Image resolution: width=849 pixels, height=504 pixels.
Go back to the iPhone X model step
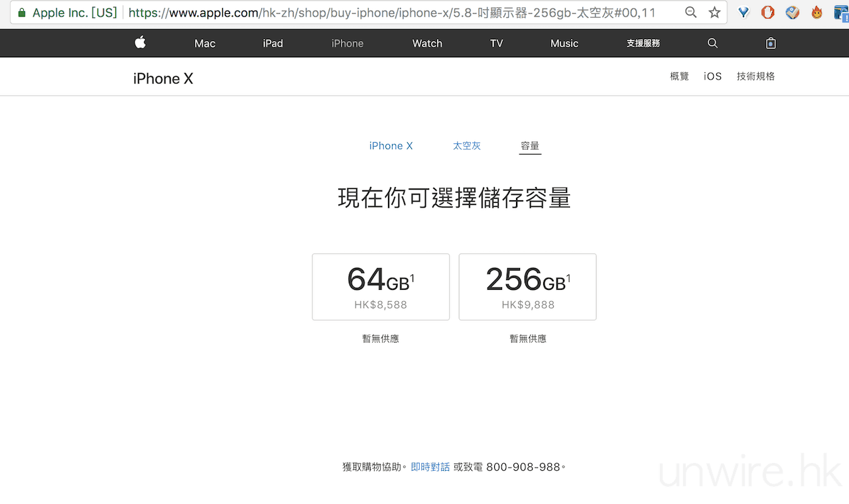click(x=391, y=146)
